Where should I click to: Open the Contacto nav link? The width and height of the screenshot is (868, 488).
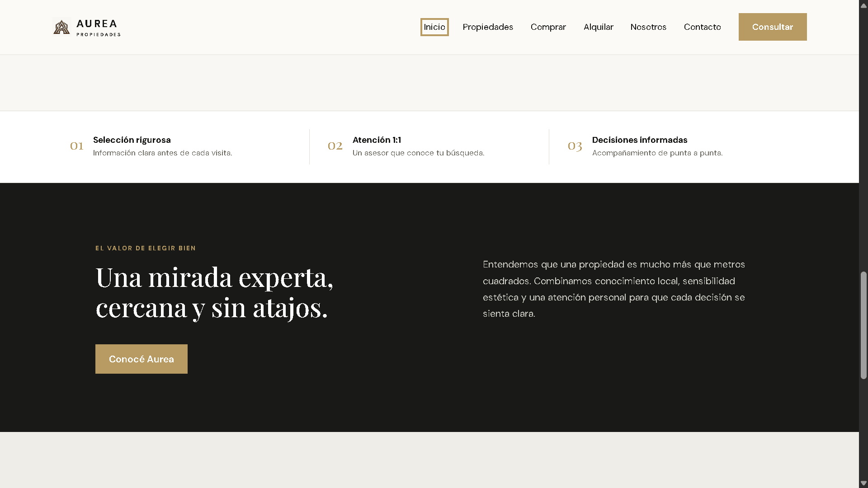[702, 27]
